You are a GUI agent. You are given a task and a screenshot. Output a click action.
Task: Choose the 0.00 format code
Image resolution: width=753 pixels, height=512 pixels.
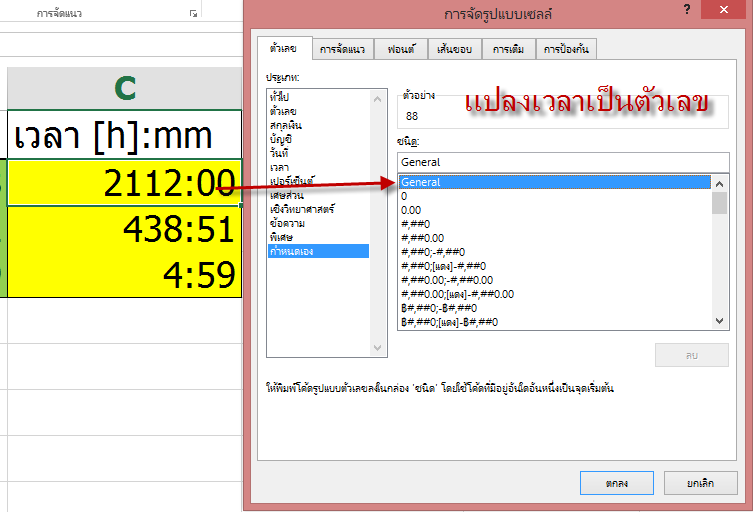[x=555, y=210]
